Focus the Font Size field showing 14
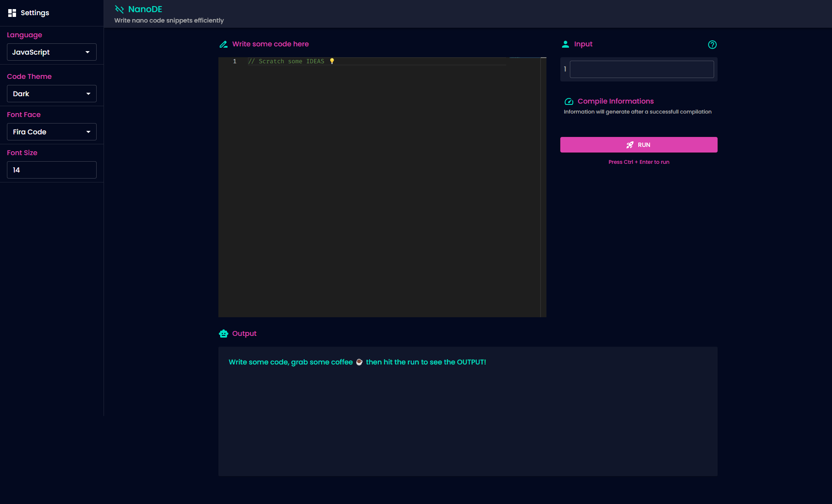The height and width of the screenshot is (504, 832). 52,170
